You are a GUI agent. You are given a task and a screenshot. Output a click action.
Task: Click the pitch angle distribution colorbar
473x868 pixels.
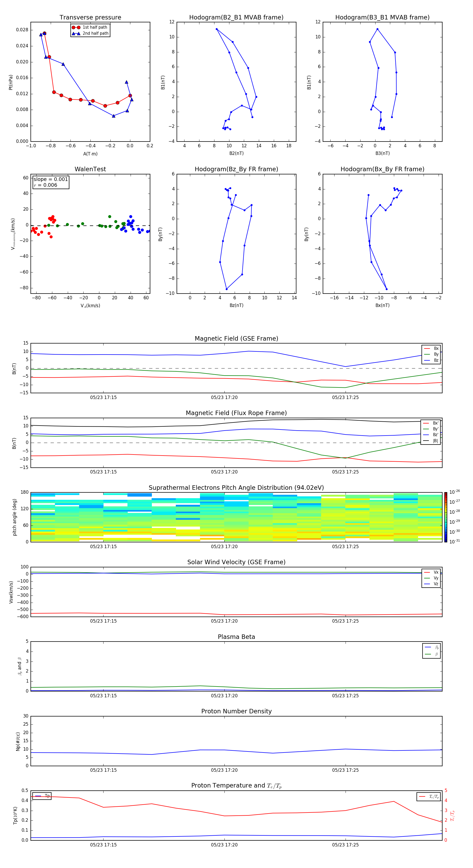(x=446, y=517)
